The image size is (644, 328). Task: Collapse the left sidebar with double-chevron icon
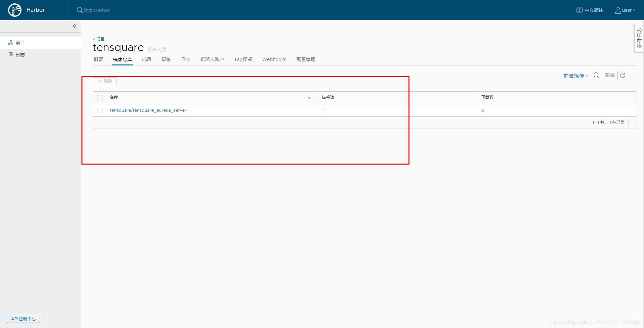(75, 26)
